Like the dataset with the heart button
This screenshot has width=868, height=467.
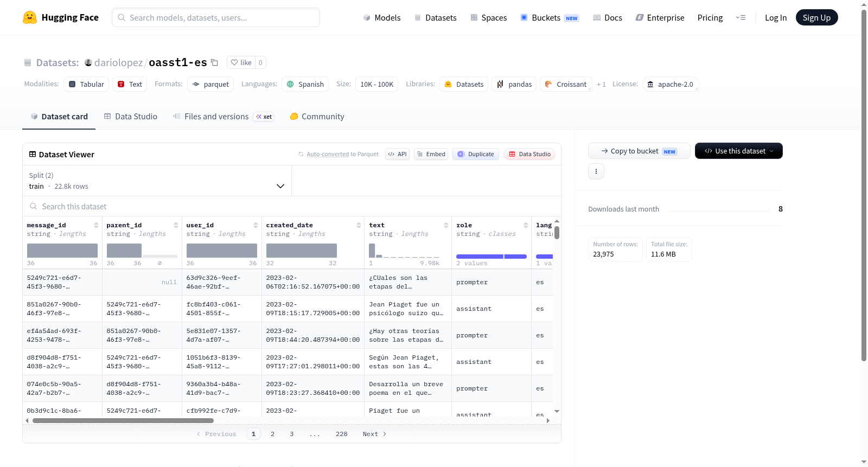pos(241,62)
